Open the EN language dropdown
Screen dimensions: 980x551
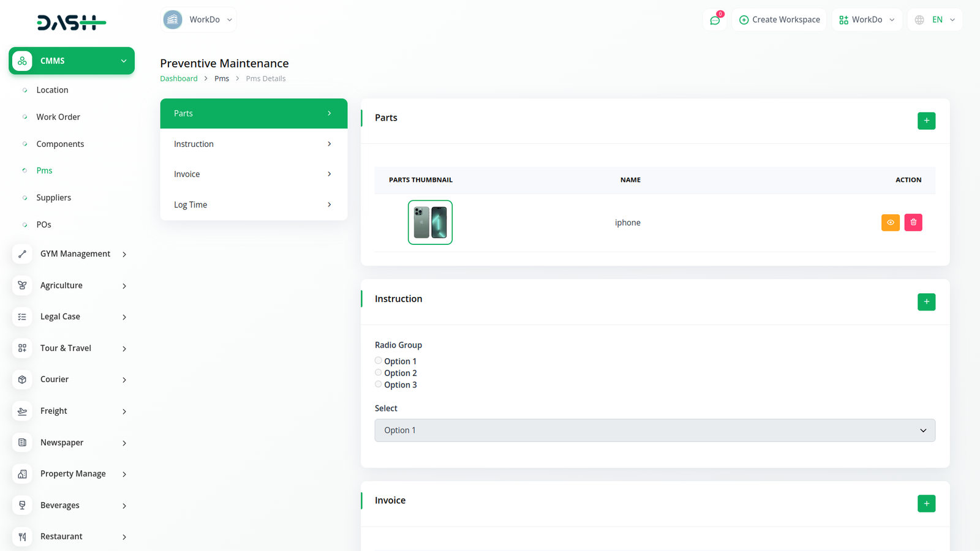[x=935, y=20]
